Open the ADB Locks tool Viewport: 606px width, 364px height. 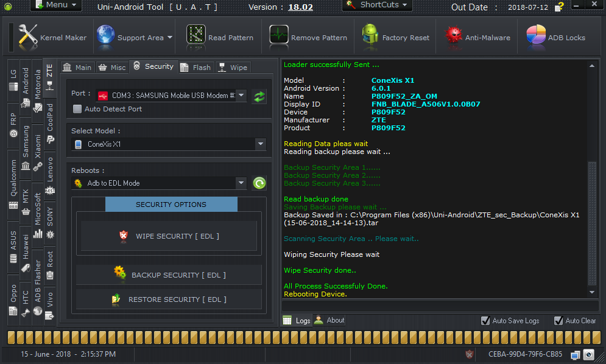coord(556,38)
